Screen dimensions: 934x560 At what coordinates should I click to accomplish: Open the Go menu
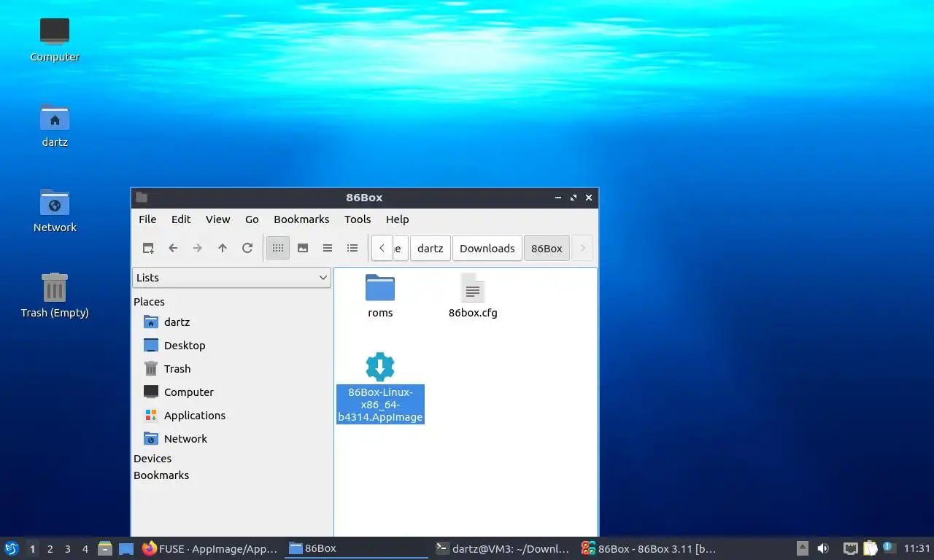tap(252, 219)
